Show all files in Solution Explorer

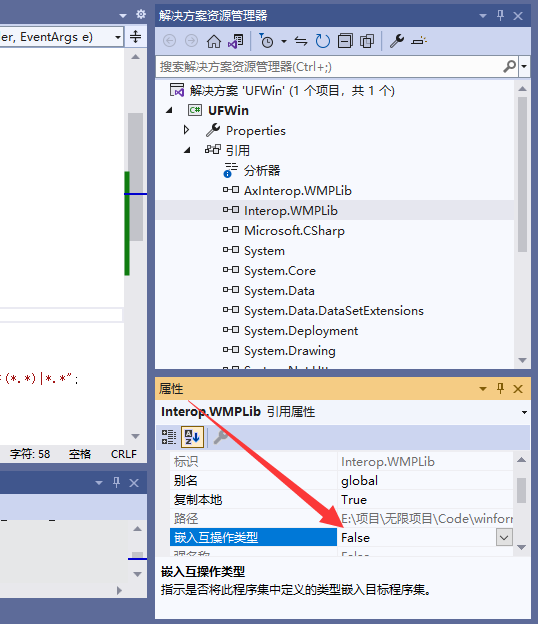coord(367,41)
